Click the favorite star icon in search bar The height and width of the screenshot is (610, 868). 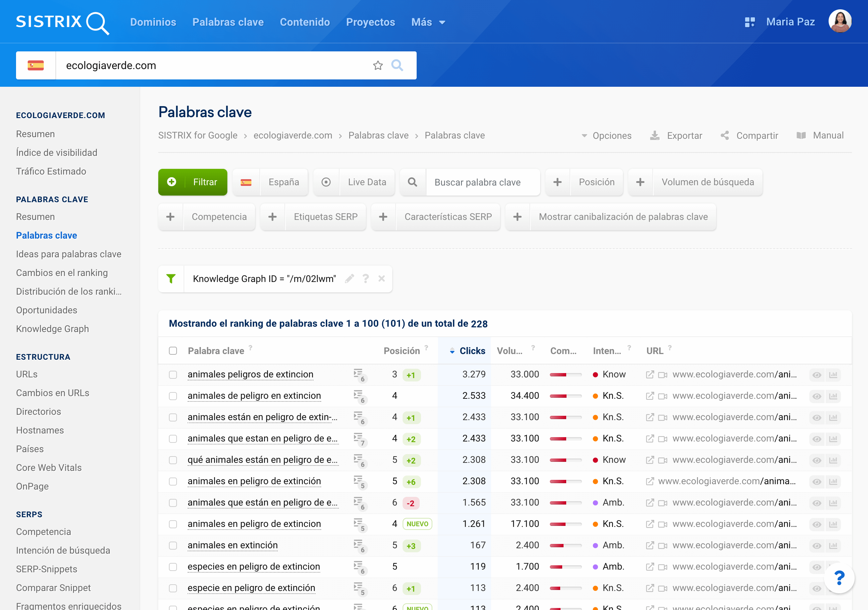(x=378, y=65)
